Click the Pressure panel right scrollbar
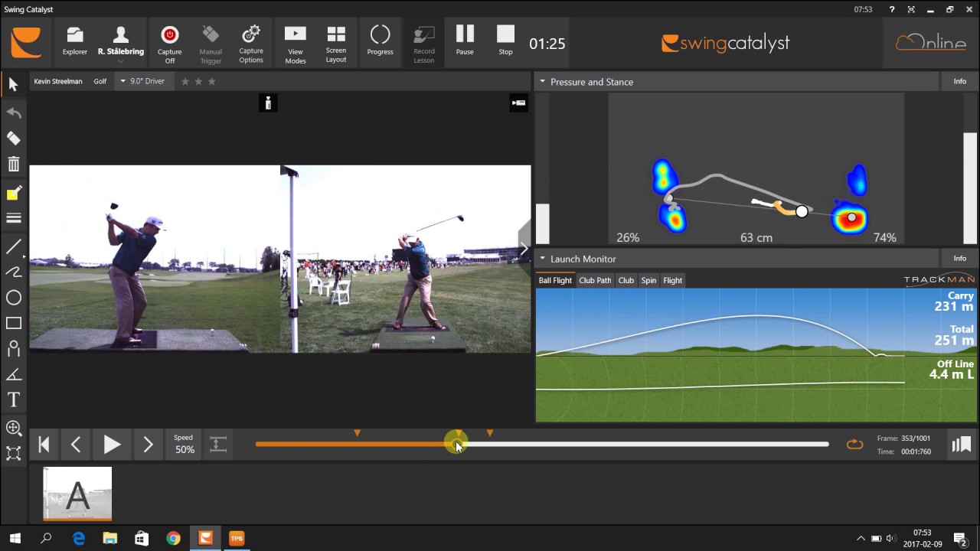Screen dimensions: 980x551 [970, 187]
